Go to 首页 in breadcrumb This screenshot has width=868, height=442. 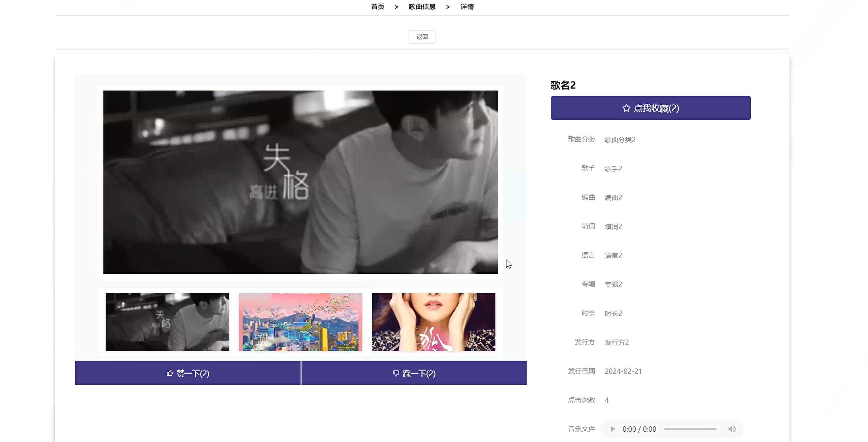point(377,7)
